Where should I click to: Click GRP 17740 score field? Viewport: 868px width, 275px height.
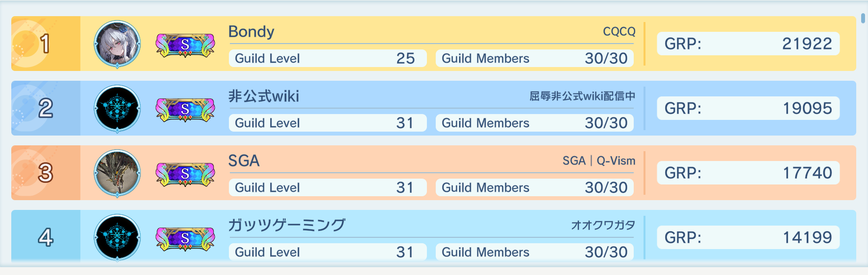[x=748, y=173]
